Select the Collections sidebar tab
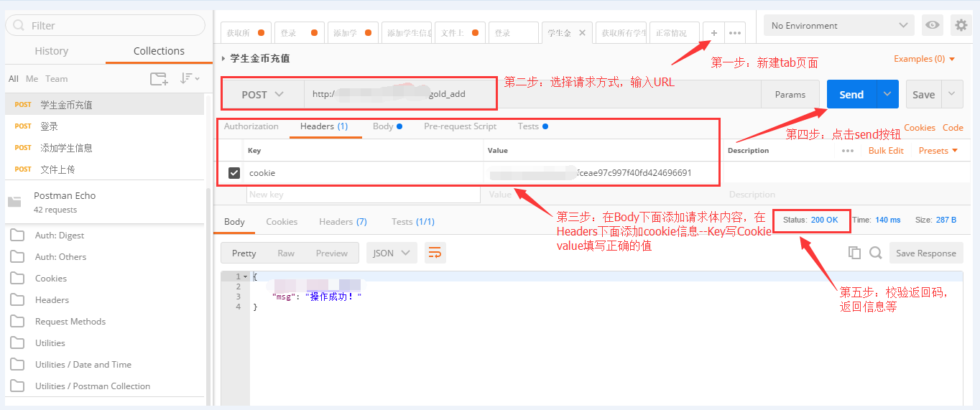Image resolution: width=980 pixels, height=410 pixels. pyautogui.click(x=159, y=51)
